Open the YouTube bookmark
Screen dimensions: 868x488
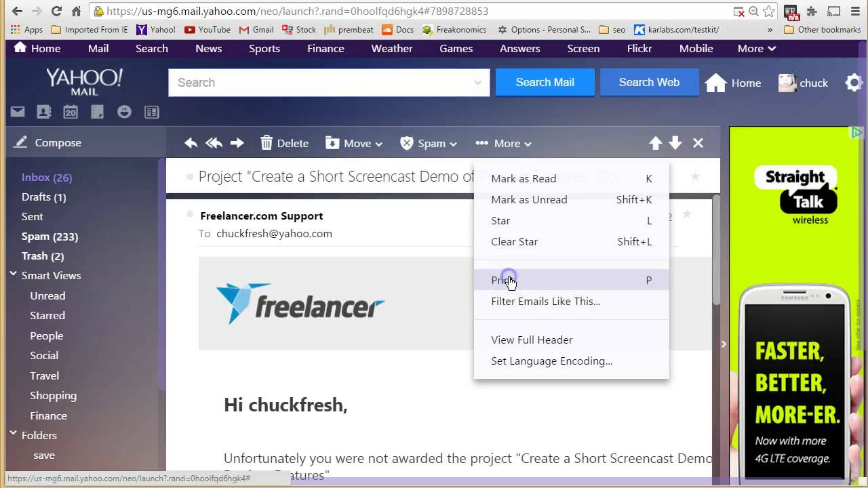click(x=208, y=30)
